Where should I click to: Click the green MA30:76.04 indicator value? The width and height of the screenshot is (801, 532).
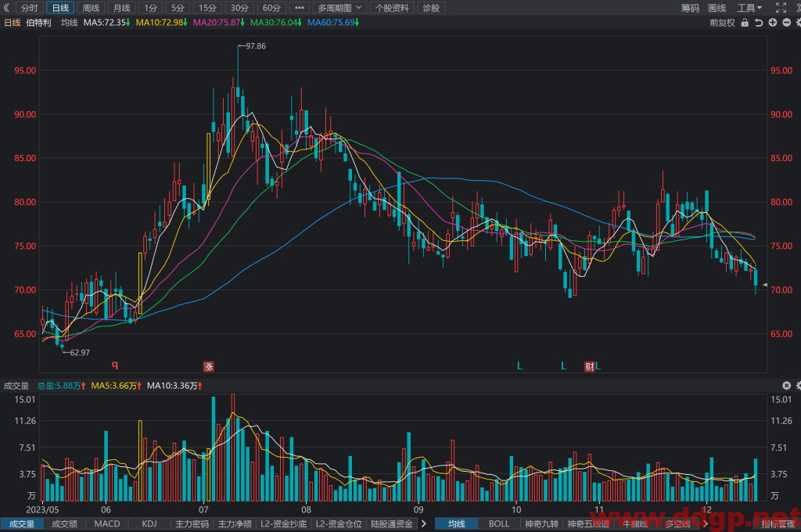(275, 23)
